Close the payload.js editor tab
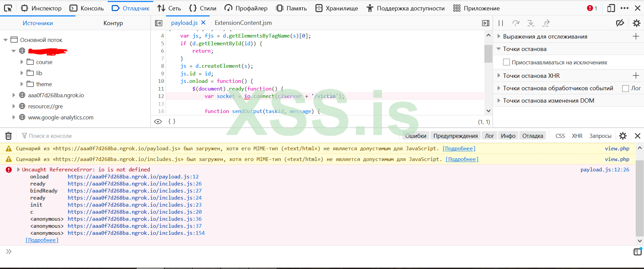This screenshot has width=644, height=269. 203,23
